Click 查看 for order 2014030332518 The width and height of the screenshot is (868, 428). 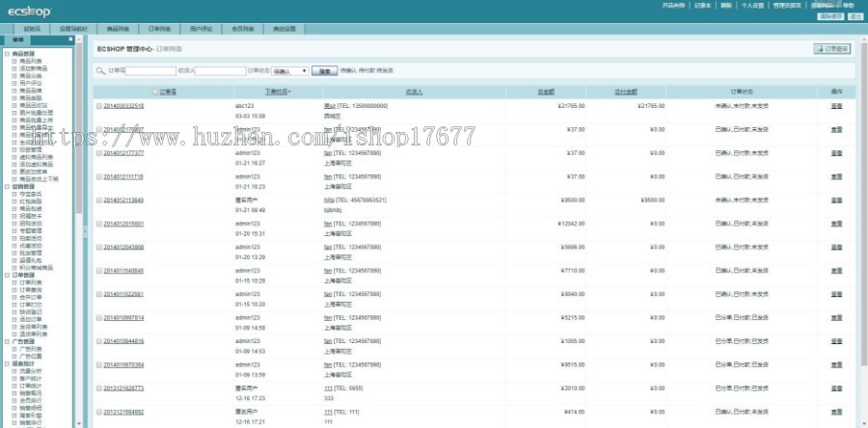pyautogui.click(x=836, y=106)
